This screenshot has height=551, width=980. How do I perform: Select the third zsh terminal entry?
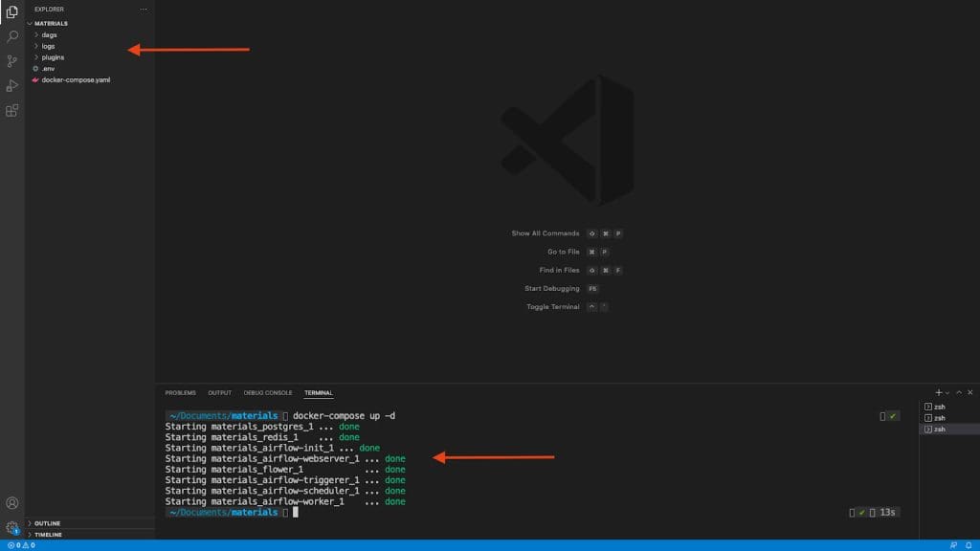point(940,430)
